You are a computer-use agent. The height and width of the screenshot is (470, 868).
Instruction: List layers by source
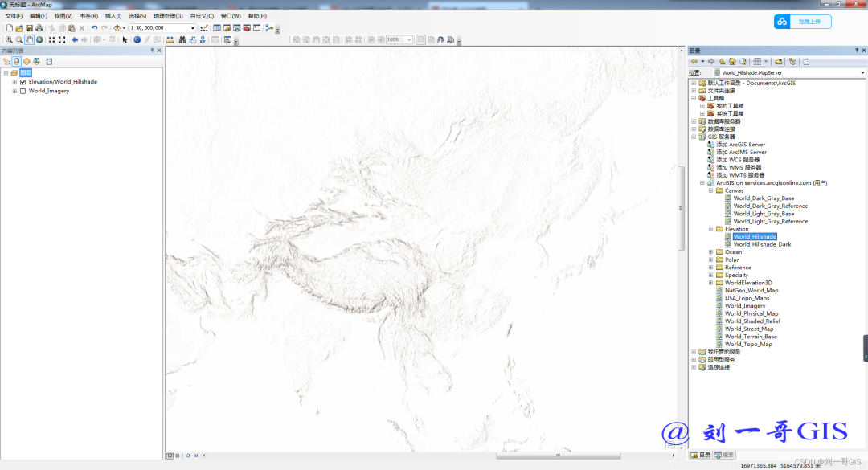coord(17,61)
